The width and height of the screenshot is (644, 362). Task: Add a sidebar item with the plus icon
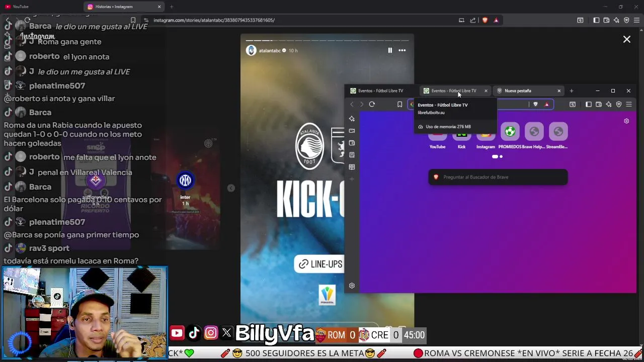click(x=352, y=179)
